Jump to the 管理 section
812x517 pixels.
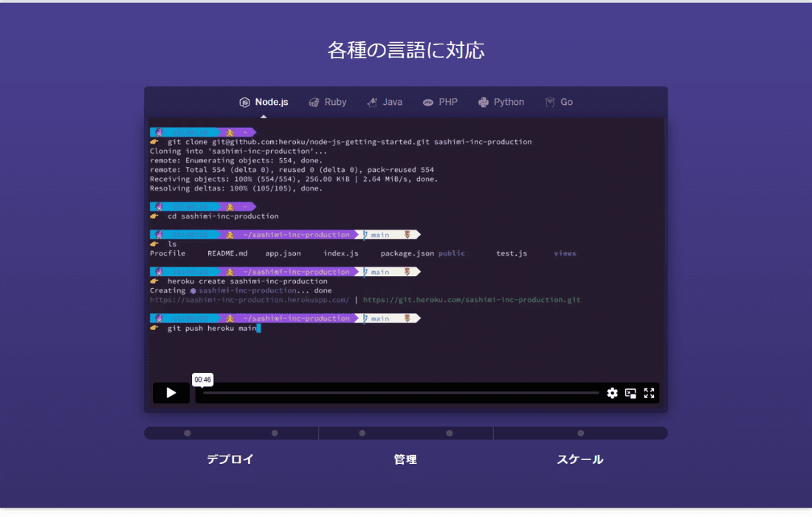click(x=405, y=459)
